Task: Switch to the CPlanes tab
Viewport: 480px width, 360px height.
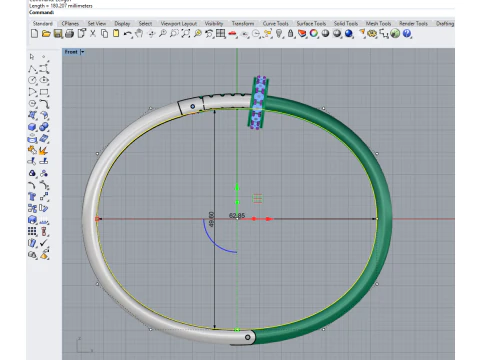Action: 70,24
